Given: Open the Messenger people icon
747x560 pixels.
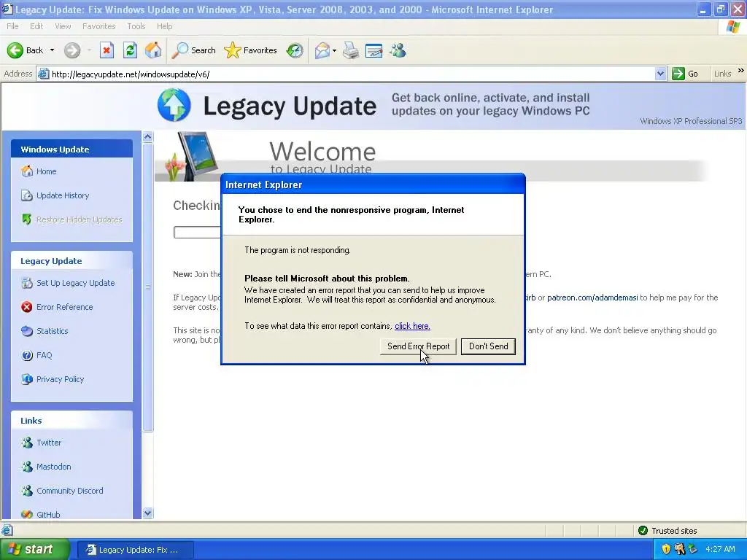Looking at the screenshot, I should pyautogui.click(x=398, y=50).
